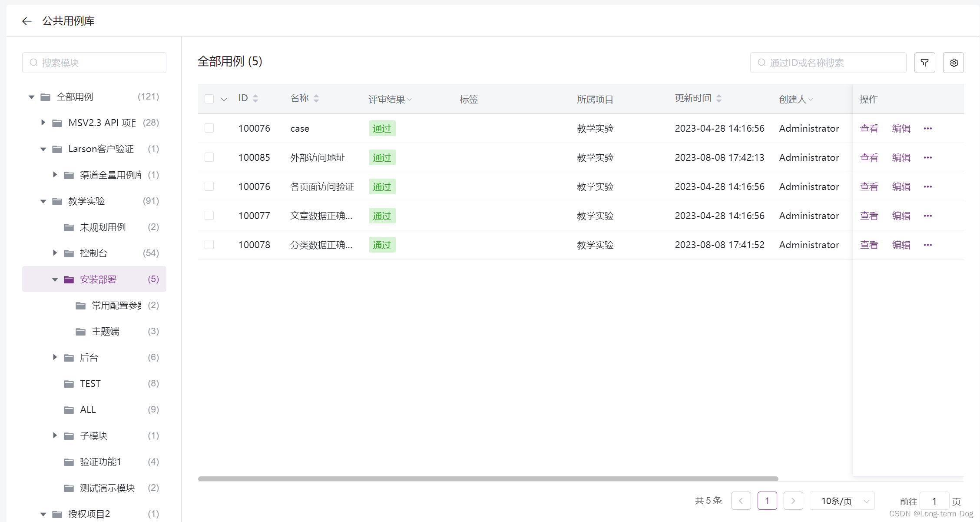
Task: Select checkbox for 分类数据正确 row
Action: (209, 244)
